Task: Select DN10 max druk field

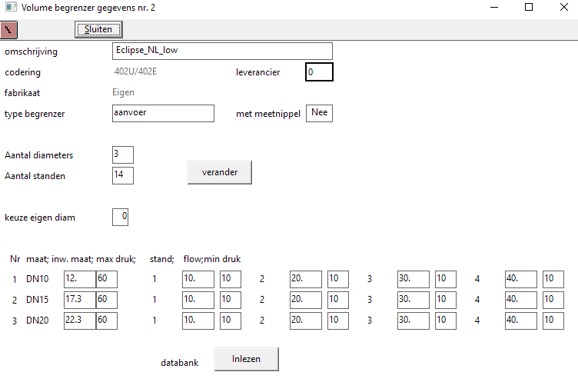Action: click(x=106, y=278)
